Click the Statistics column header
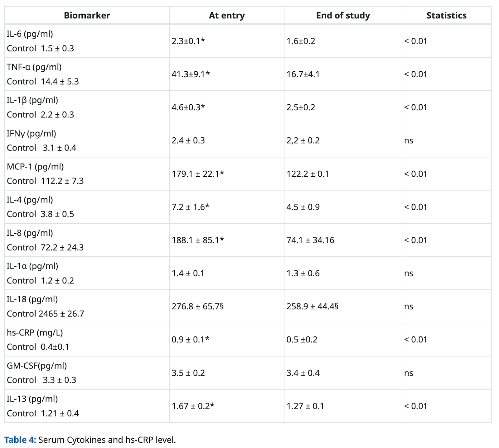499x448 pixels. pyautogui.click(x=447, y=16)
